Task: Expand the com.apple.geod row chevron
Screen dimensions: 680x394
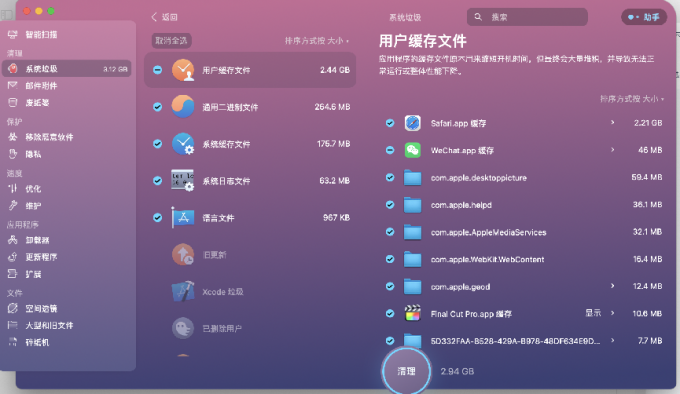Action: coord(613,286)
